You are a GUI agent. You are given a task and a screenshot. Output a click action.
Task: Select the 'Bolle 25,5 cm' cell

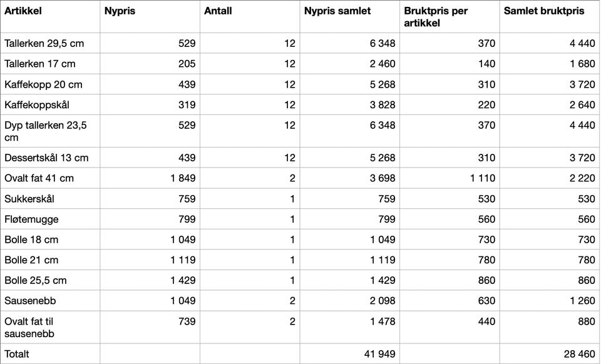point(36,280)
